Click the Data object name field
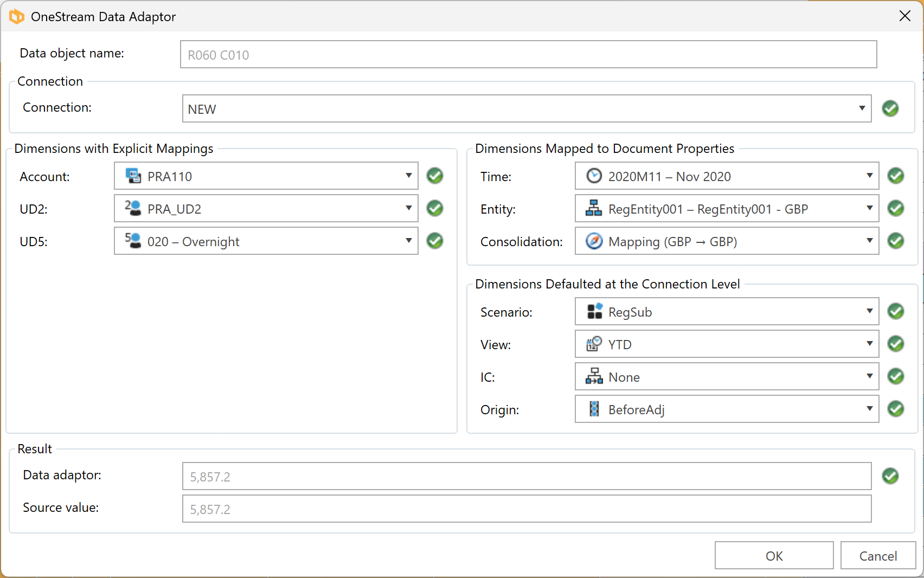Screen dimensions: 924x578 pyautogui.click(x=528, y=54)
